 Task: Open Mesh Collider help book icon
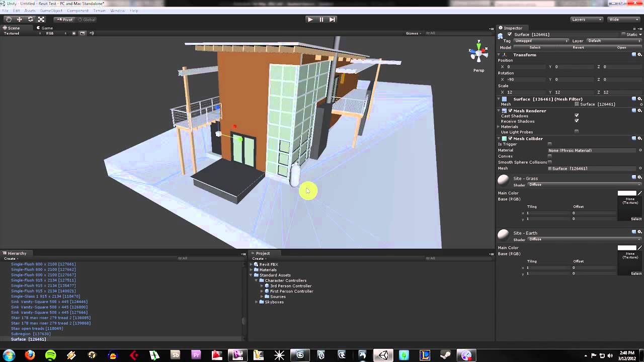(x=634, y=138)
